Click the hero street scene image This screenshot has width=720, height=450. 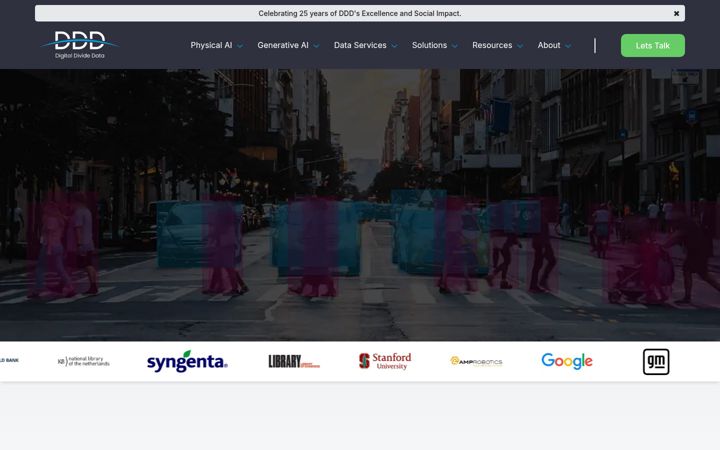coord(360,205)
